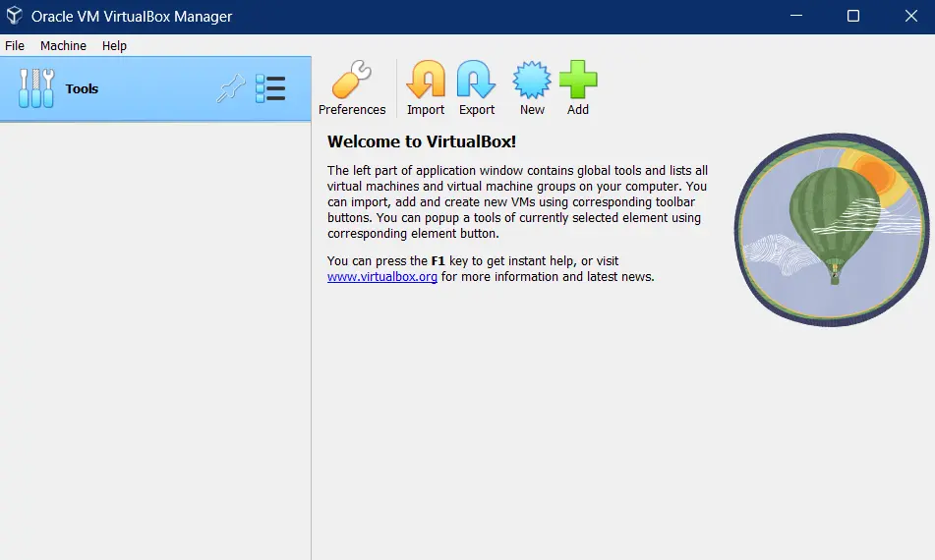Screen dimensions: 935x560
Task: Open the File menu
Action: pos(15,46)
